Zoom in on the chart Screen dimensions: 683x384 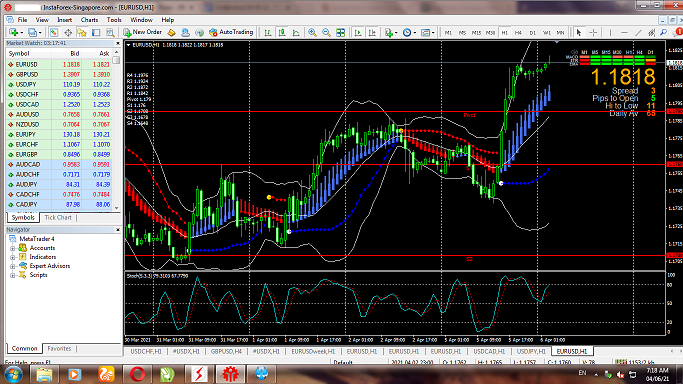[x=312, y=32]
